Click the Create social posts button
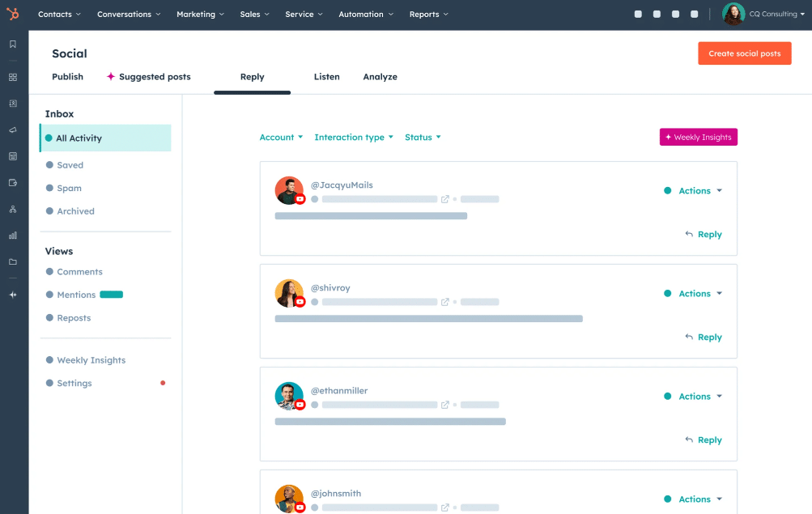 click(x=744, y=53)
